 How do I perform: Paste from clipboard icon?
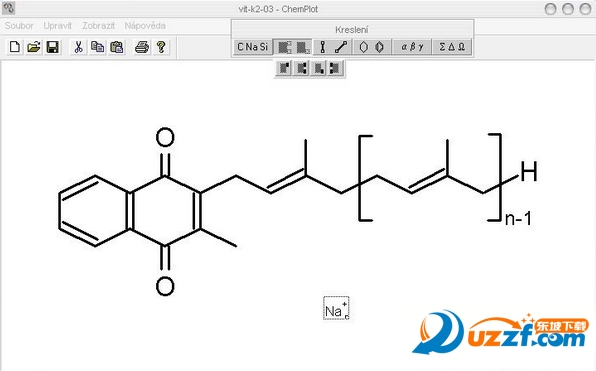click(116, 47)
